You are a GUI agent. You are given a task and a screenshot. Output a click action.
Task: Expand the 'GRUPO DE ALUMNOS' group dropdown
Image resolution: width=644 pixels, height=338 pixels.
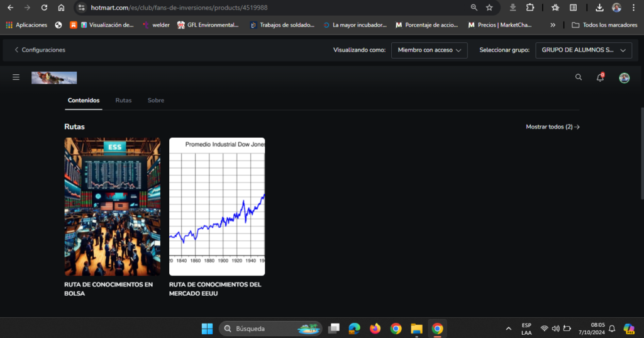[x=582, y=50]
